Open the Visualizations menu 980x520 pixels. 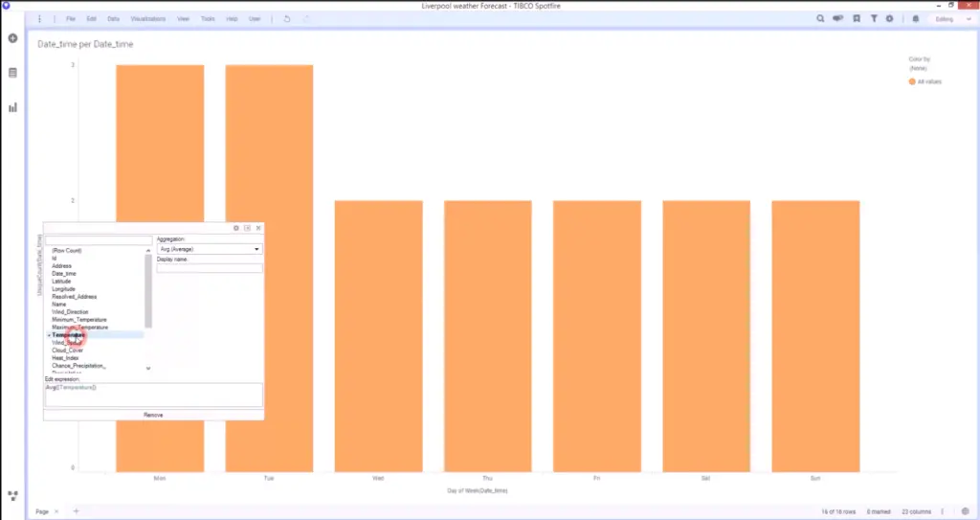(148, 19)
